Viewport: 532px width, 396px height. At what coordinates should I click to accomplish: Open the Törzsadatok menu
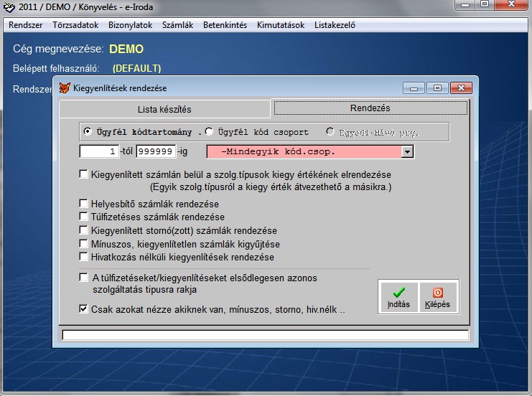click(x=75, y=25)
